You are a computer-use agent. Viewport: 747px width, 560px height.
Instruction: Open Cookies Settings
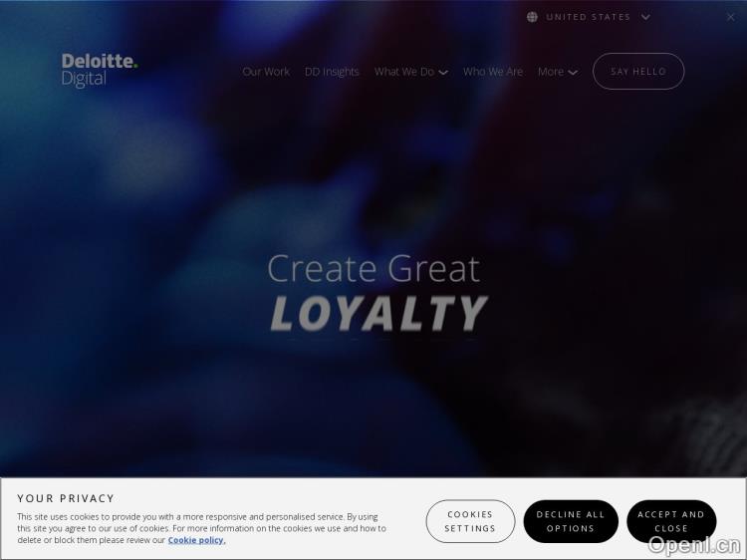[x=470, y=521]
